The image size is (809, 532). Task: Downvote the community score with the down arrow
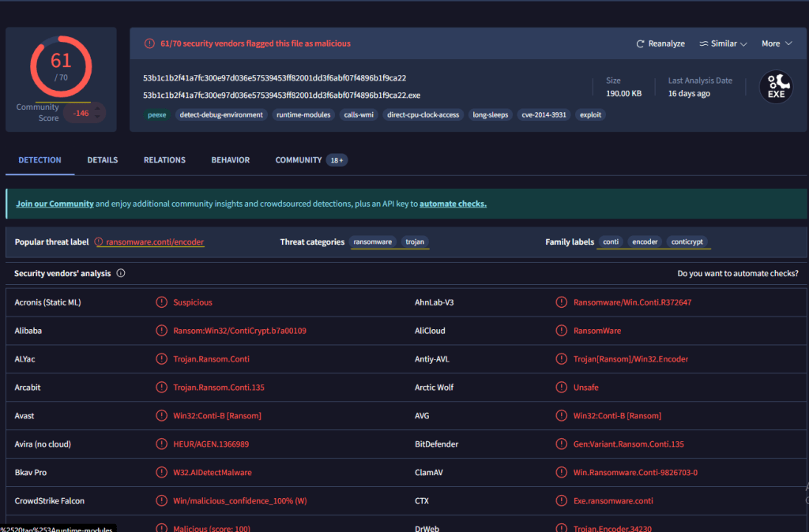[x=98, y=118]
